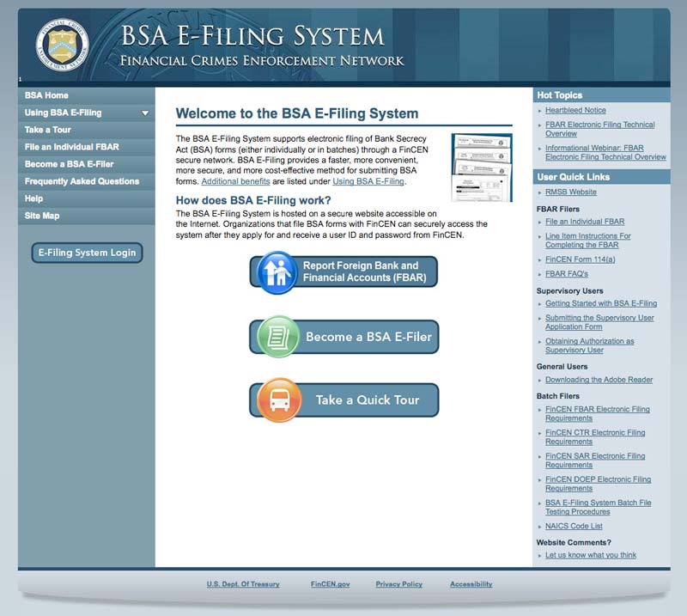This screenshot has width=687, height=616.
Task: Open FinCEN CTR Electronic Filing Requirements link
Action: click(x=595, y=436)
